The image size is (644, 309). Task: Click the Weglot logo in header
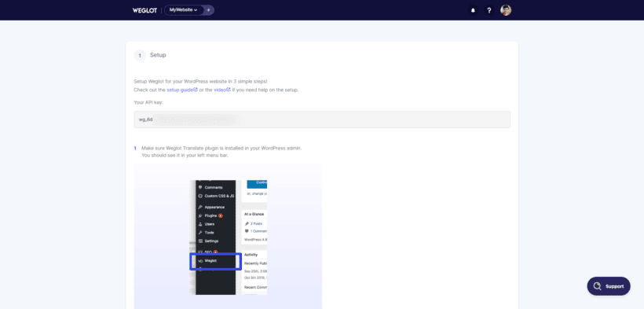145,10
